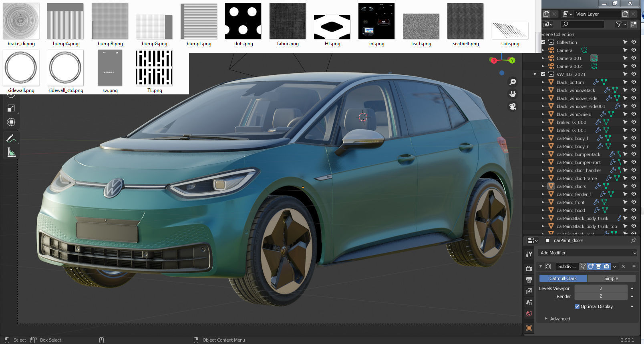Toggle selectability arrow for brakedisk_000

pos(625,122)
